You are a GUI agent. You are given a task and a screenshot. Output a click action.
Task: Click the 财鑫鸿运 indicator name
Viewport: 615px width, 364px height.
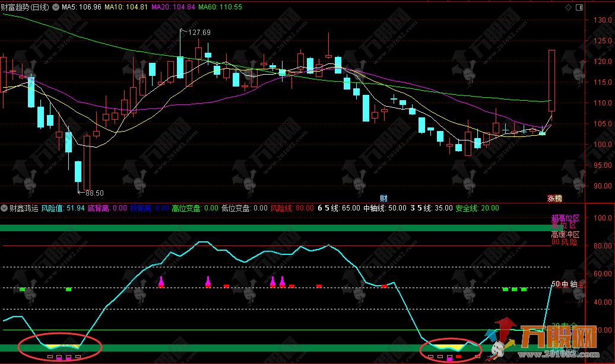[24, 208]
